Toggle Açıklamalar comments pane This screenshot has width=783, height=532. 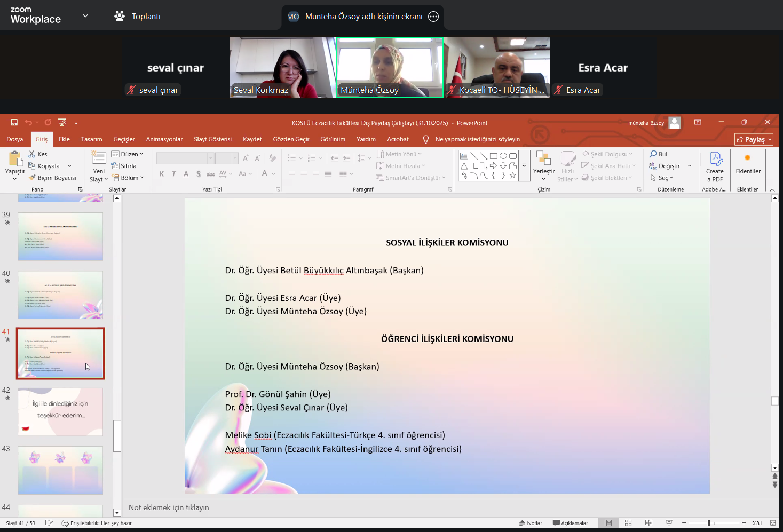tap(571, 523)
